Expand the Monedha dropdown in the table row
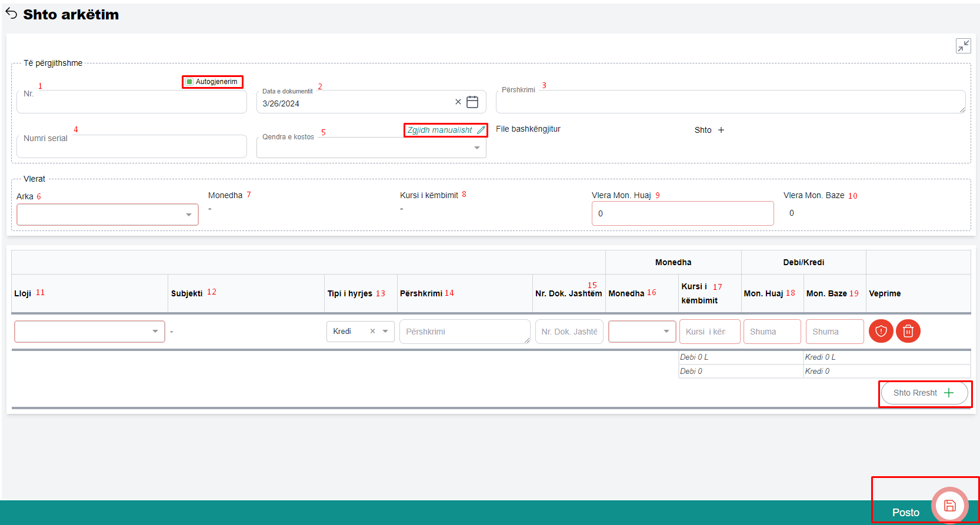 tap(666, 332)
